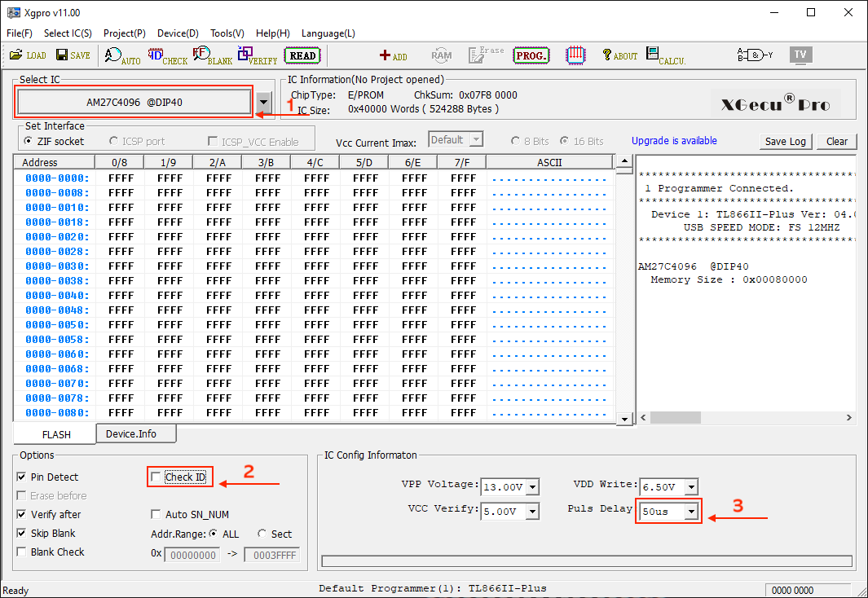The image size is (868, 598).
Task: Click the hex grid up arrow
Action: (624, 161)
